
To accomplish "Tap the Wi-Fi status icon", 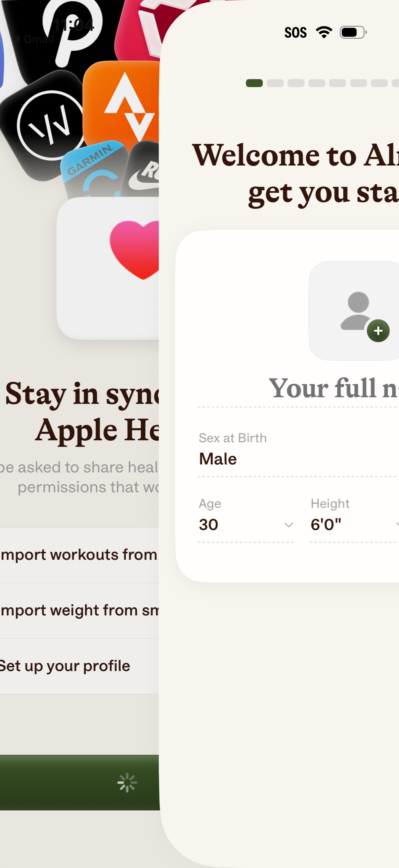I will [x=324, y=31].
